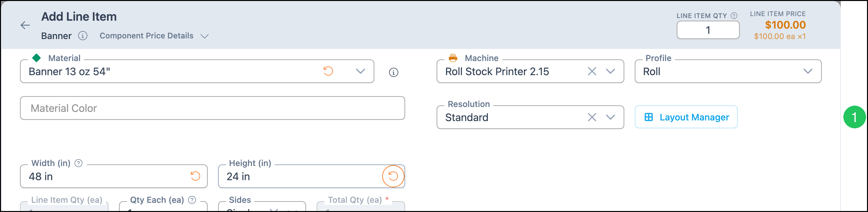Show Width help tooltip icon
868x212 pixels.
coord(78,163)
